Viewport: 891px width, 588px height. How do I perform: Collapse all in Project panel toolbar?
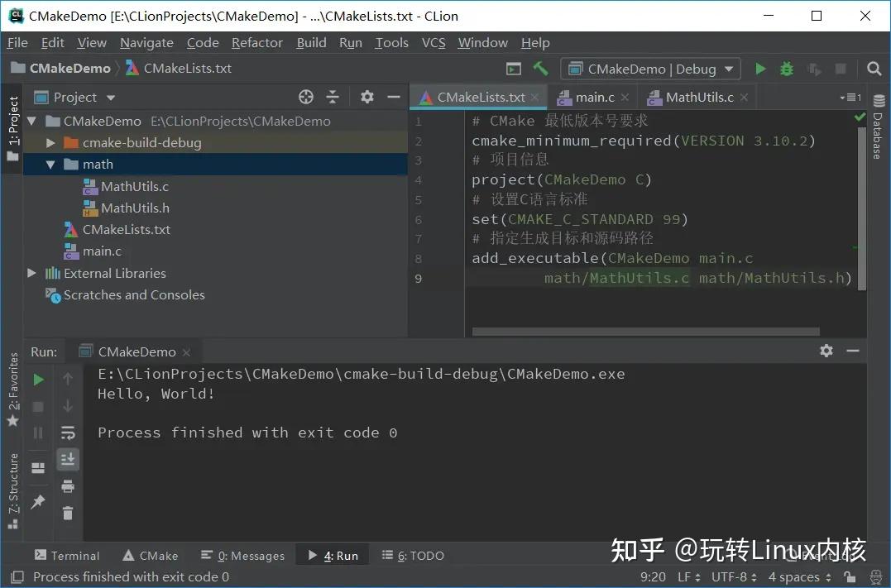333,97
